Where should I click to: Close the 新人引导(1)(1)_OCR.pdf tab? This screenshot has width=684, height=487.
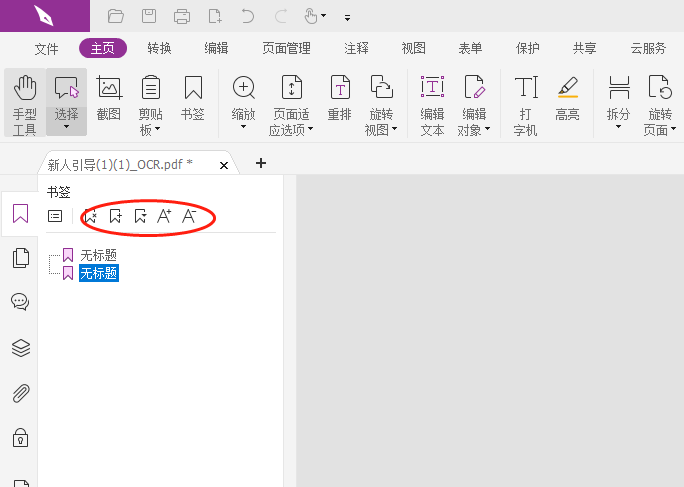tap(224, 165)
